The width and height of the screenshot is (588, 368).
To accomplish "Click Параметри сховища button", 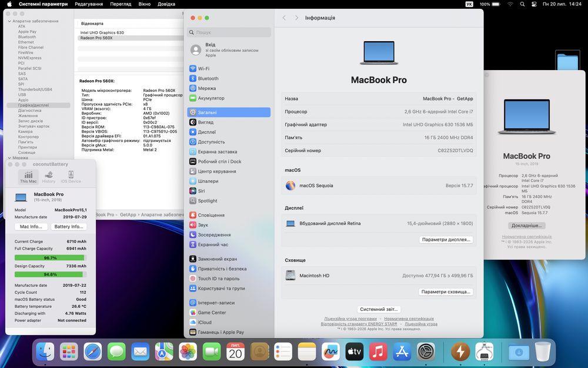I will pyautogui.click(x=446, y=292).
